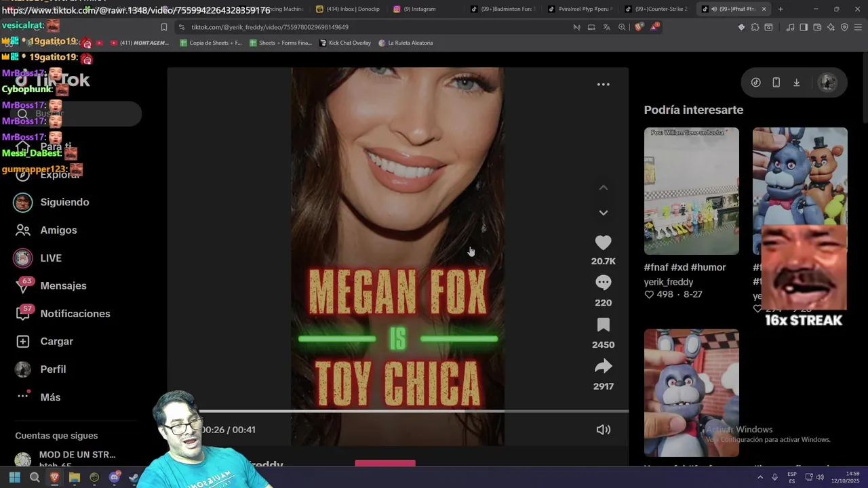Open the profile avatar in top-right pill

[827, 83]
